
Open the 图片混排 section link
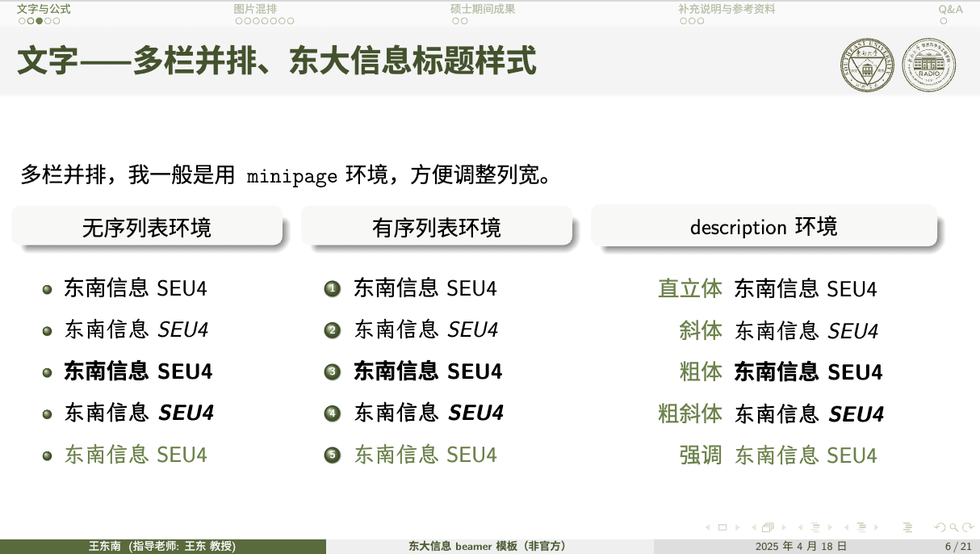255,9
